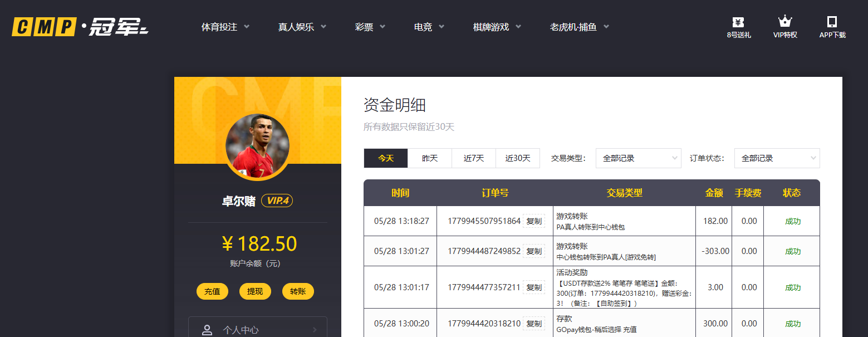This screenshot has height=337, width=868.
Task: Expand the 棋牌游戏 menu
Action: 497,27
